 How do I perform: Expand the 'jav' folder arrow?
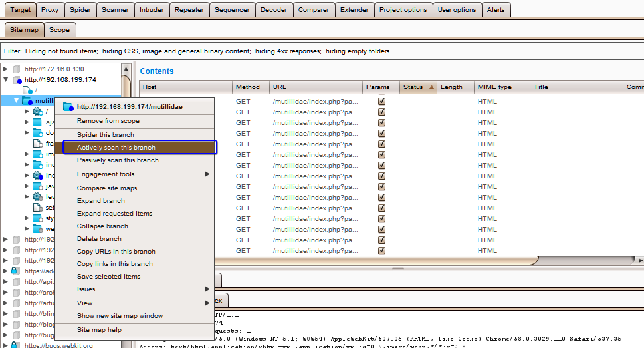pos(27,186)
